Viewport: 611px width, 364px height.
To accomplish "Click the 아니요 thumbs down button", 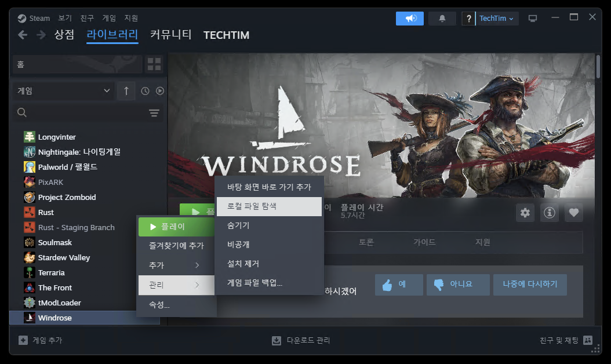I will [458, 285].
